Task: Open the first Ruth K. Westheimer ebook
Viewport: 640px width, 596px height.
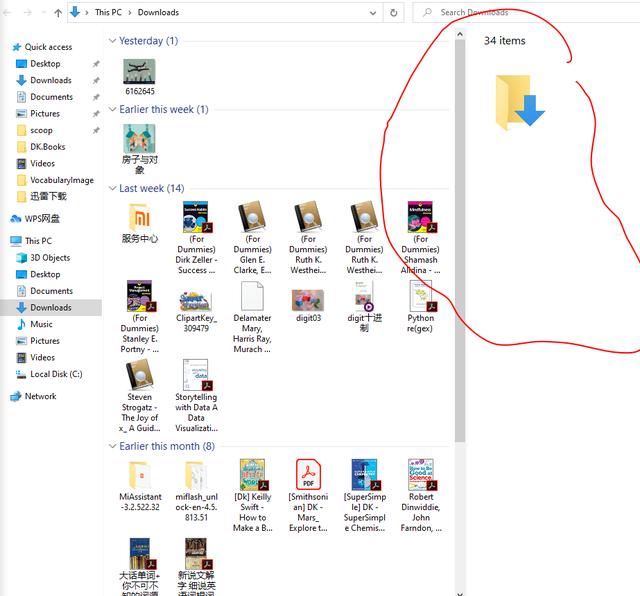Action: [x=308, y=238]
